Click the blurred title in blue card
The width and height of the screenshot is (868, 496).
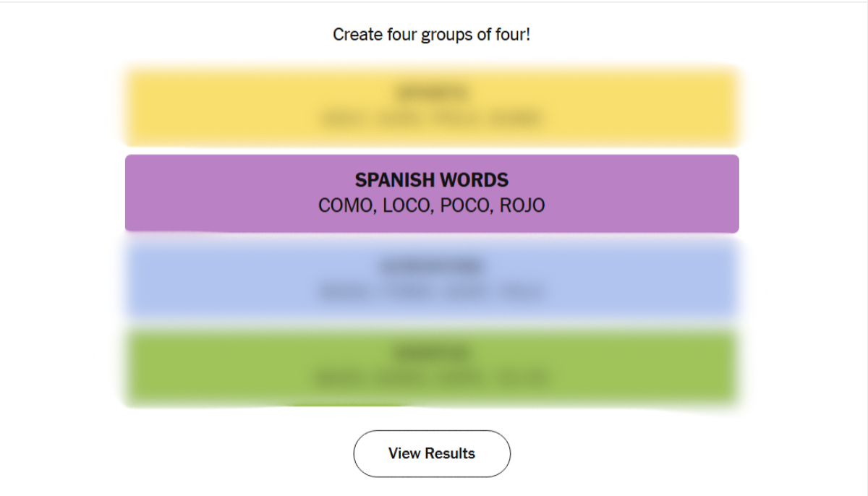(432, 267)
